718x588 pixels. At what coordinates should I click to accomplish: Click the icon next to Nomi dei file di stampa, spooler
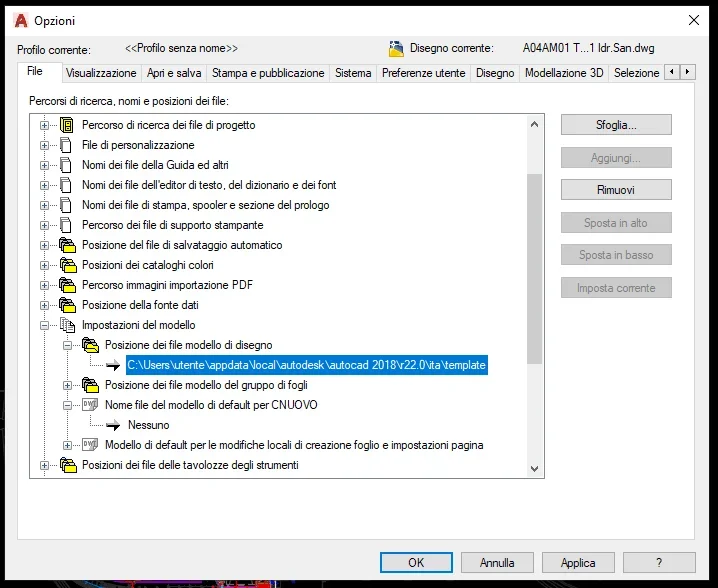coord(66,205)
